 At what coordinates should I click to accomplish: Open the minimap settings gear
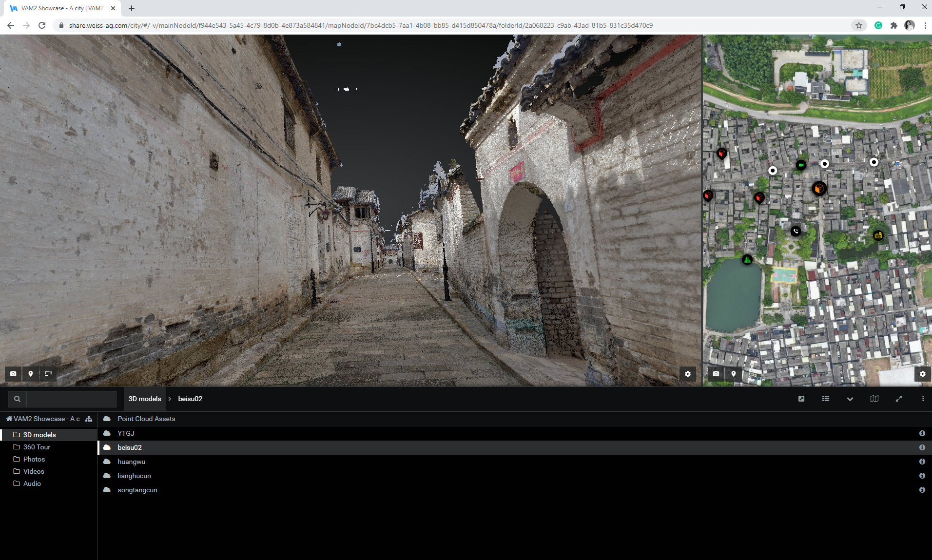tap(922, 374)
